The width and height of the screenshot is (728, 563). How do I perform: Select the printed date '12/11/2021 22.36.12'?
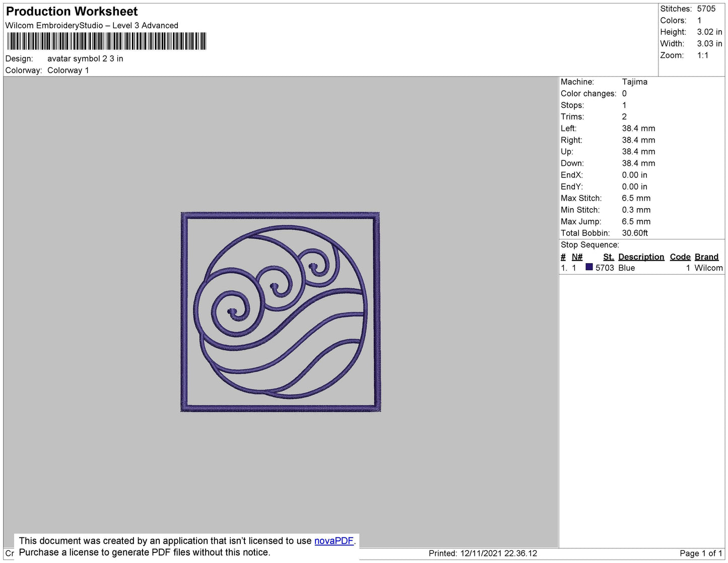coord(499,553)
